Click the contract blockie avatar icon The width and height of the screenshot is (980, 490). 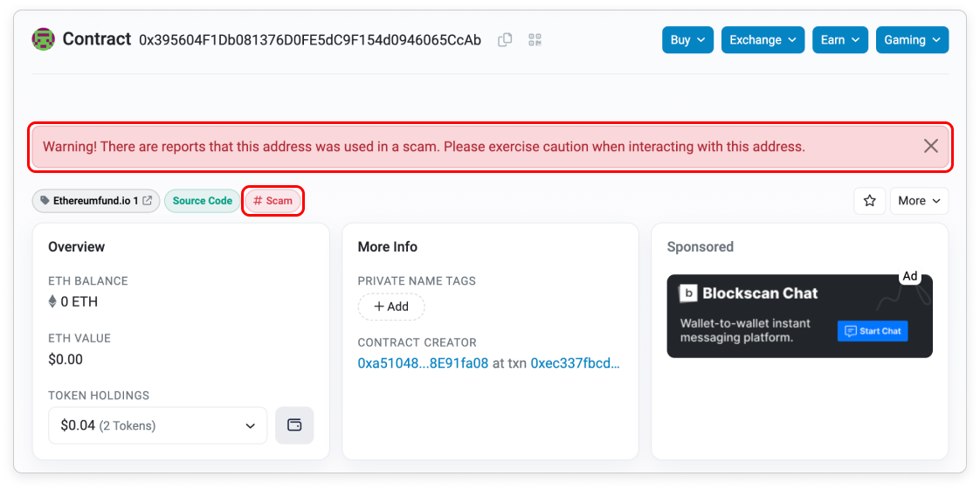(x=43, y=39)
